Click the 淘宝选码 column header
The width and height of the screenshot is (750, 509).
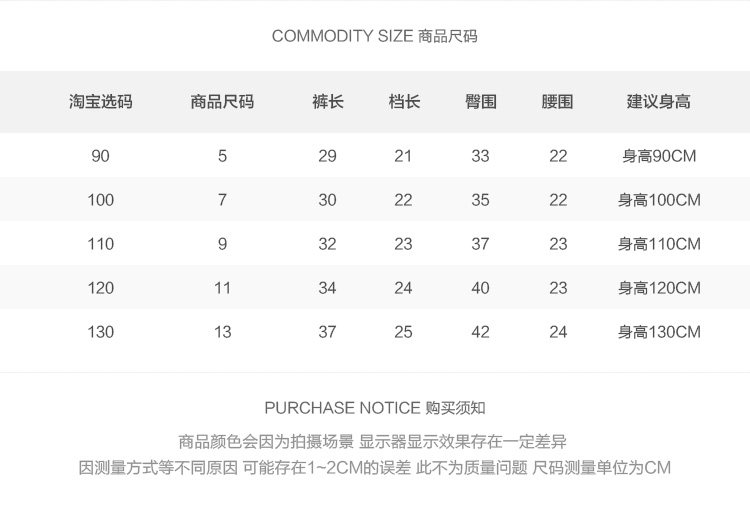pos(100,101)
